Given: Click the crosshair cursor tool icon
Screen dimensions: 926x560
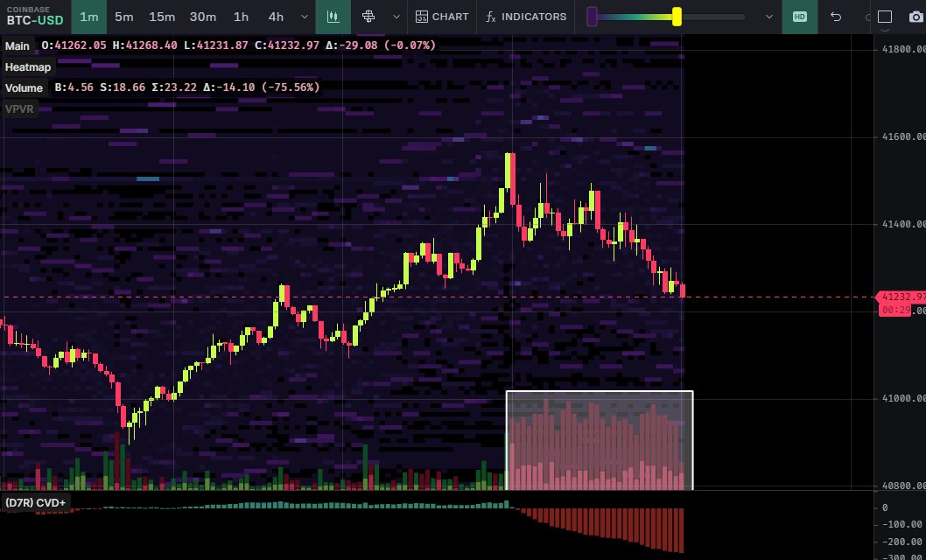Looking at the screenshot, I should (x=368, y=17).
